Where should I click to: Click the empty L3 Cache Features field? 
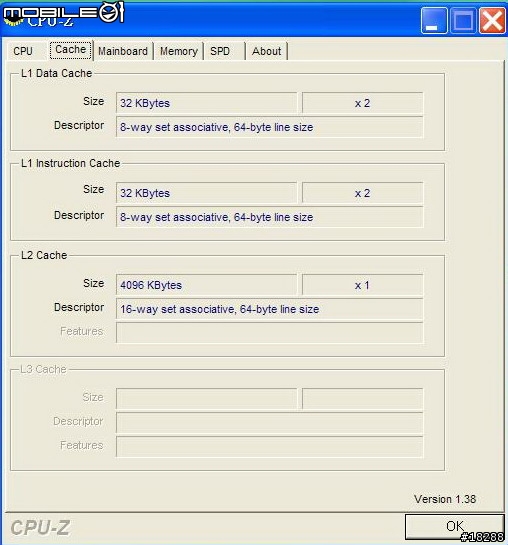coord(270,447)
